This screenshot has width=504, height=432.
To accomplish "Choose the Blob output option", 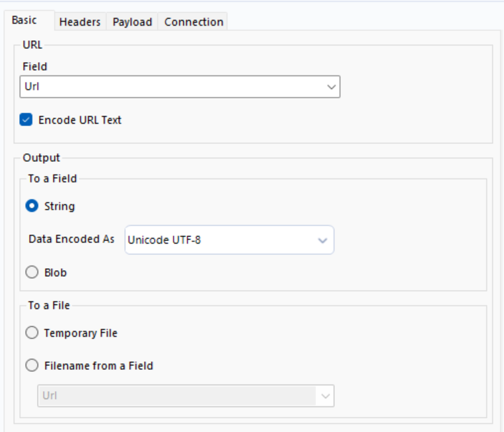I will [x=32, y=272].
